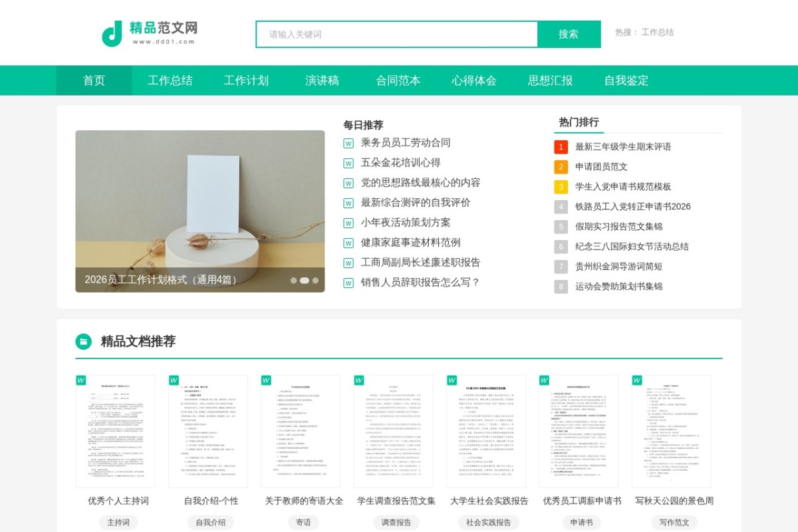The height and width of the screenshot is (532, 798).
Task: Open 乘务员员工劳动合同 article
Action: 406,142
